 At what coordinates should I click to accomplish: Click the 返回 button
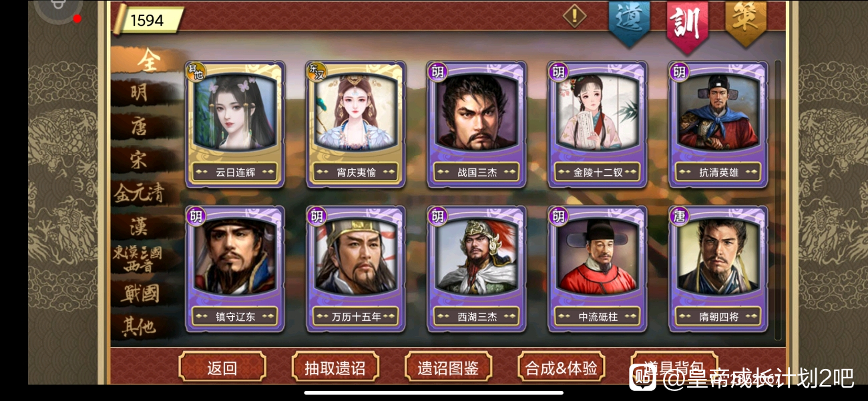tap(222, 368)
